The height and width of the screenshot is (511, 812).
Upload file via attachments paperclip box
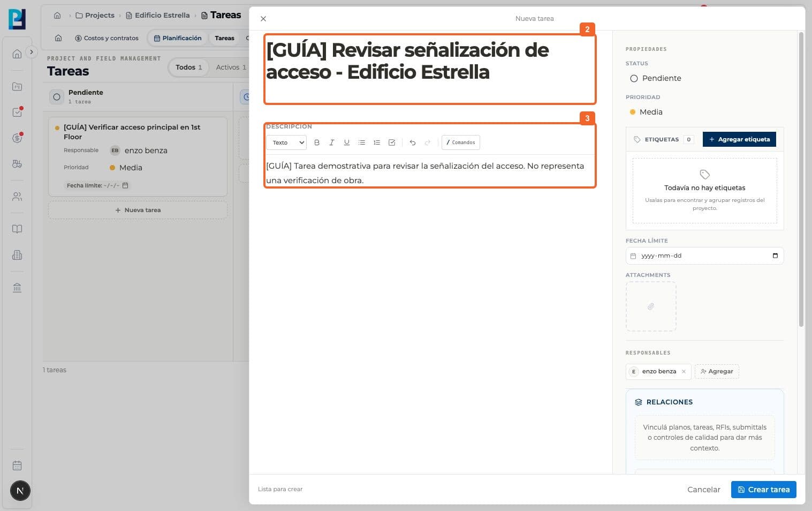click(x=651, y=306)
